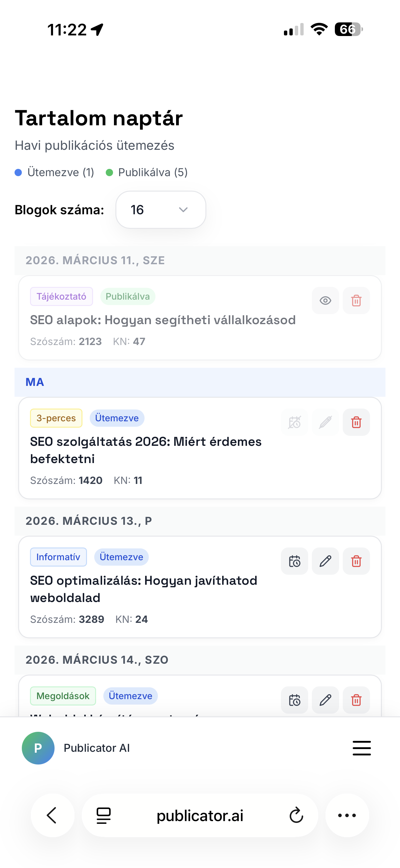Screen dimensions: 400x868
Task: Toggle the Ütemezve status filter
Action: tap(55, 172)
